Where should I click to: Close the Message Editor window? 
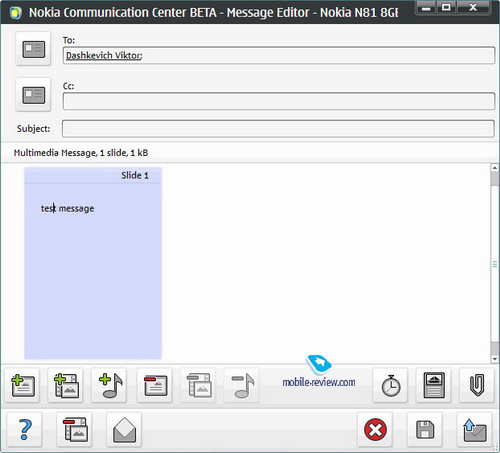473,7
